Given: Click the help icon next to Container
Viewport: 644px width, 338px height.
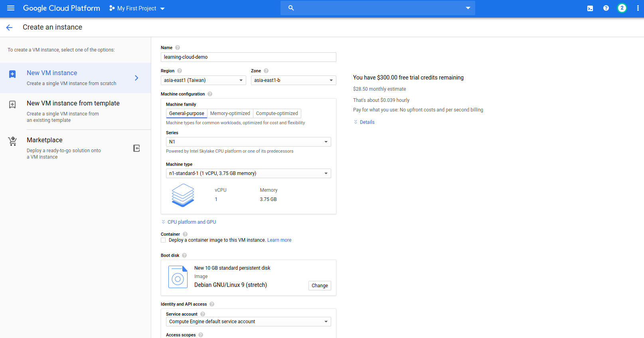Looking at the screenshot, I should point(185,234).
